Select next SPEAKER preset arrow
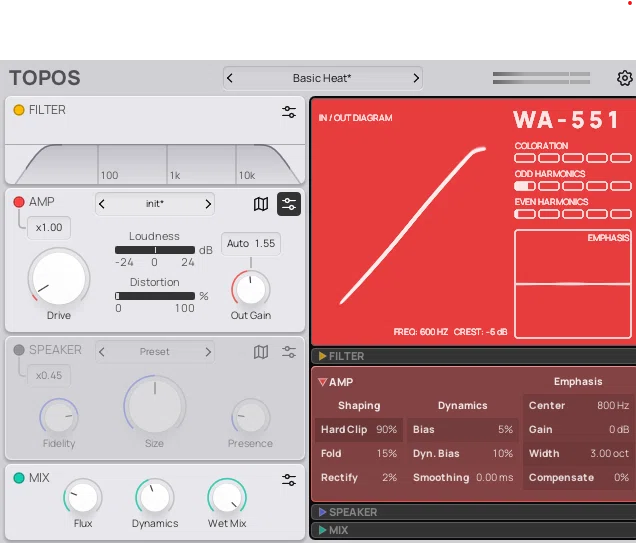Image resolution: width=636 pixels, height=543 pixels. (x=208, y=352)
